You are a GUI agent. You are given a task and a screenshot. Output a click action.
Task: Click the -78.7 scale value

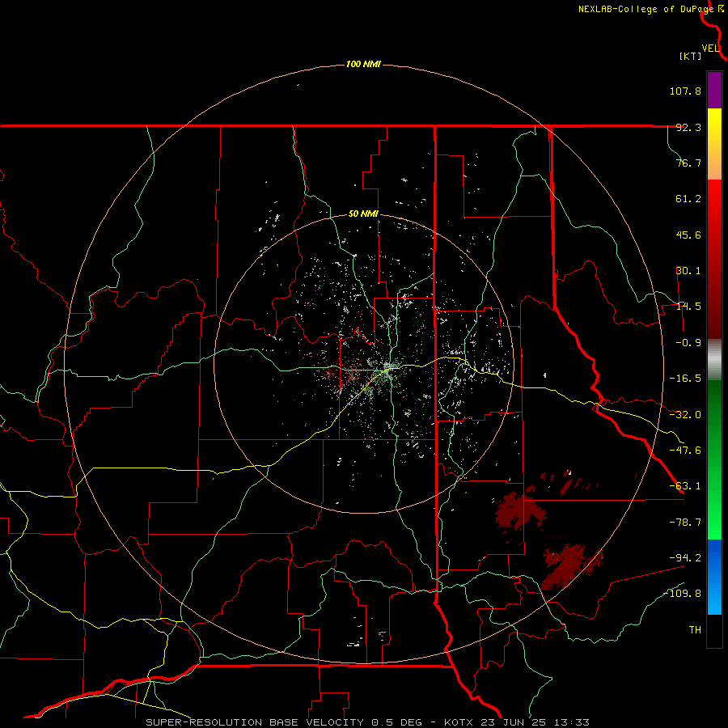(685, 523)
